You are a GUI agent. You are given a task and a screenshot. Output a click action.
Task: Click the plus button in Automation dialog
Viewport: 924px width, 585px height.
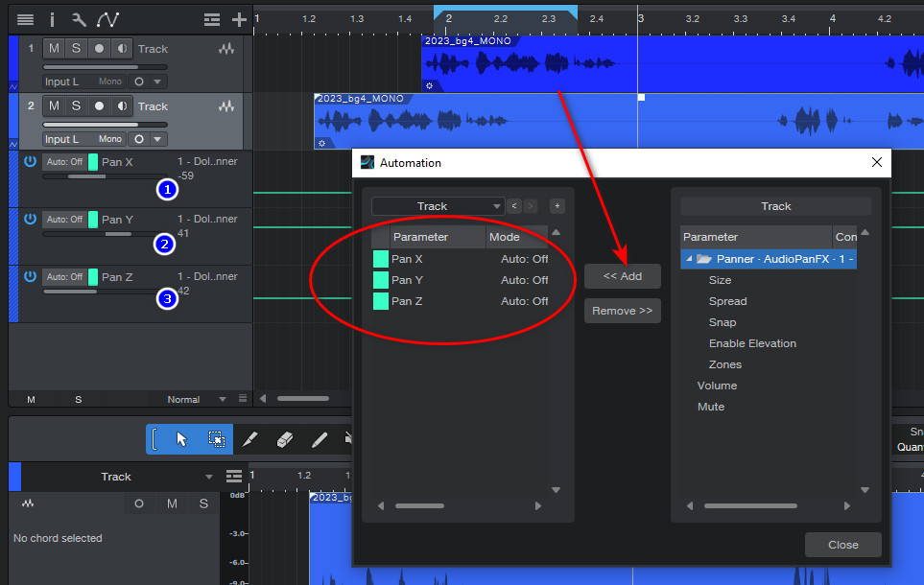[x=557, y=206]
